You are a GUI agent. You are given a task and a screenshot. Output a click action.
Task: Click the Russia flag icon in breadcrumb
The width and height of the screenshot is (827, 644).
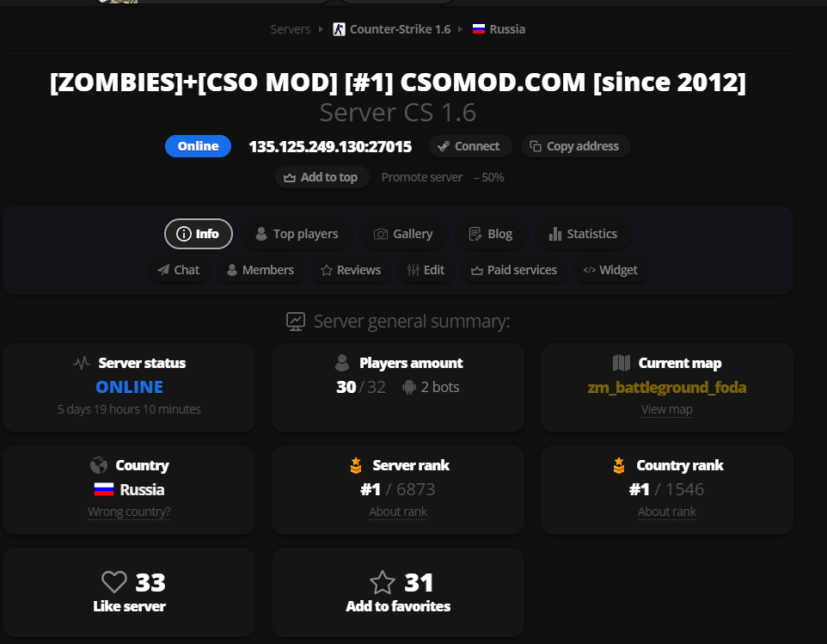[479, 29]
